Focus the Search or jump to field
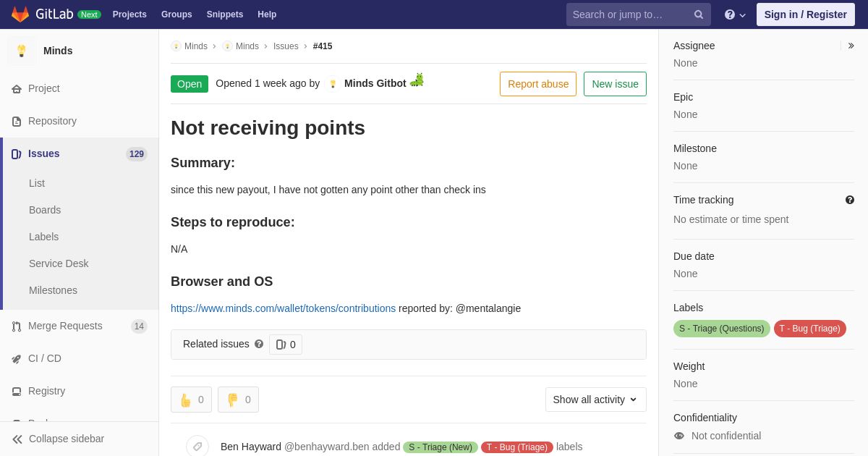This screenshot has height=456, width=868. point(629,14)
